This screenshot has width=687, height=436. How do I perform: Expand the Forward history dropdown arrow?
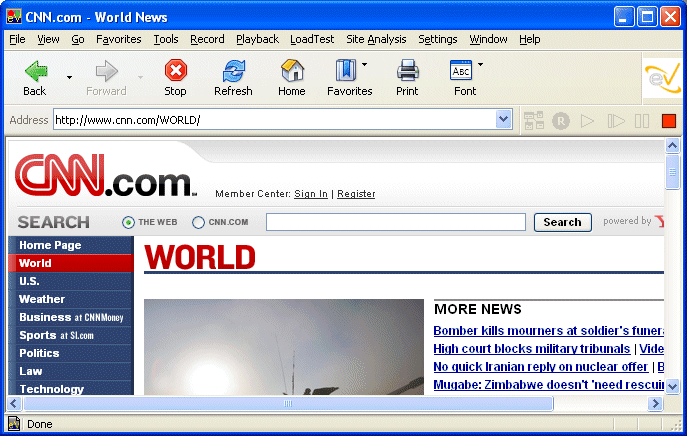point(140,78)
